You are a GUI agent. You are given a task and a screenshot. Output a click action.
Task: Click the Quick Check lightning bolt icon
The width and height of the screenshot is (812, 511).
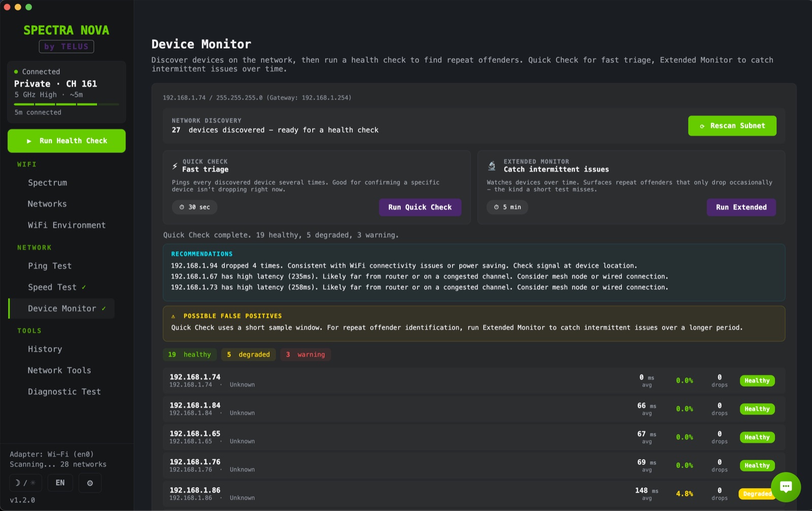175,166
